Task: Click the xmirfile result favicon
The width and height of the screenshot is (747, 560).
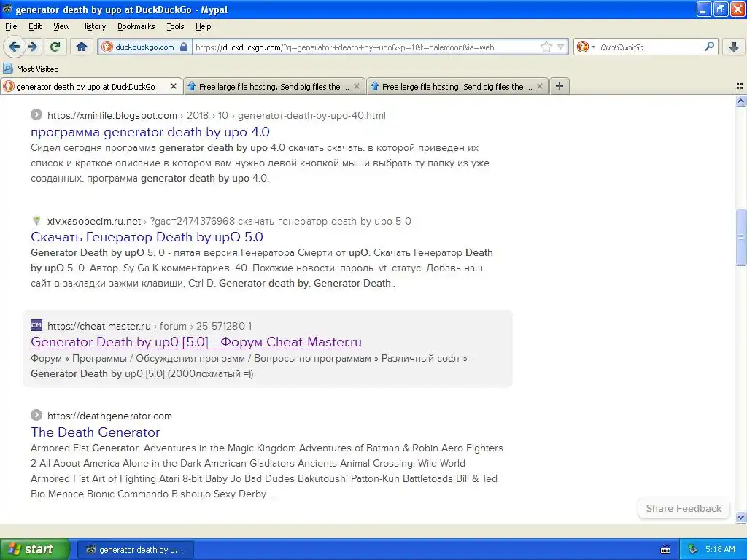Action: [36, 114]
